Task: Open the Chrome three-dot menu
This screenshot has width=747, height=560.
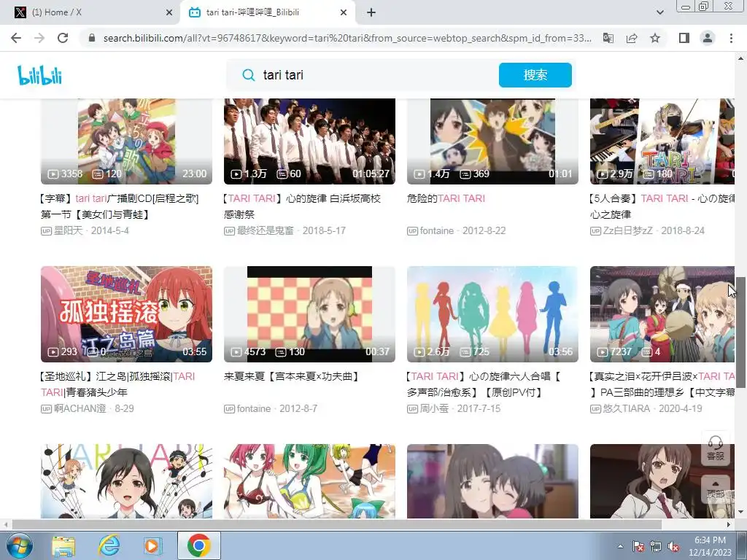Action: click(731, 38)
